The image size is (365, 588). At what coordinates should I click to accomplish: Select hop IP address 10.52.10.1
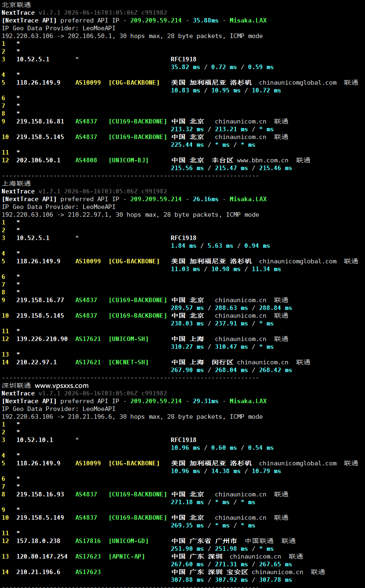pos(35,440)
